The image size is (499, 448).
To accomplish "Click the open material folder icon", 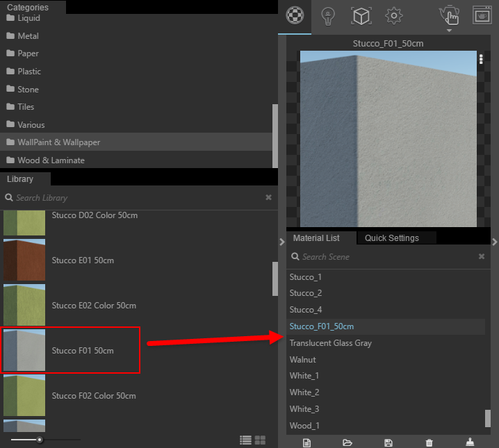I will click(347, 442).
